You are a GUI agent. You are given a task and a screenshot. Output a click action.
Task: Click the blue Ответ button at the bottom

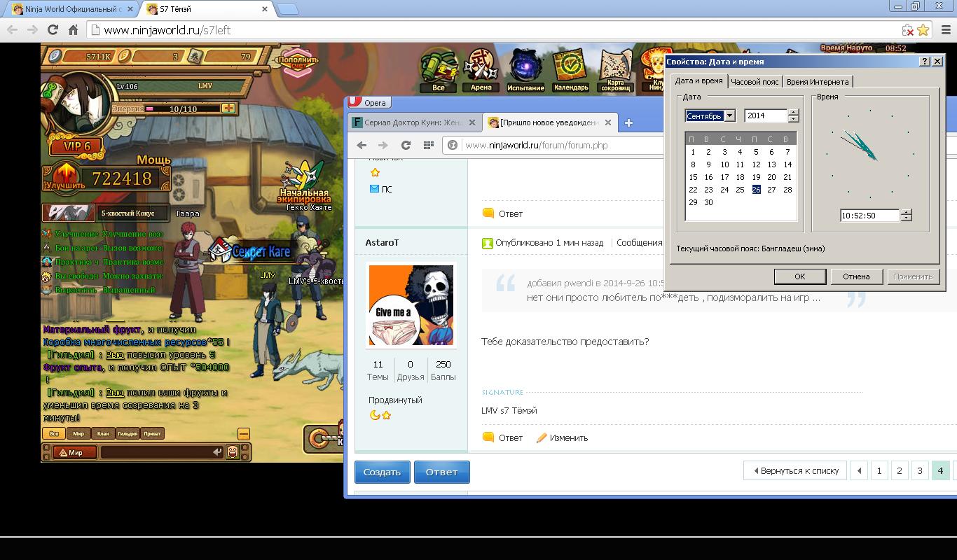tap(441, 472)
